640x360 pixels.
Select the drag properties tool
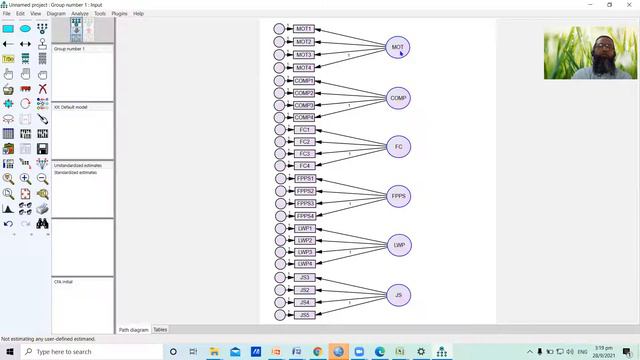(25, 164)
